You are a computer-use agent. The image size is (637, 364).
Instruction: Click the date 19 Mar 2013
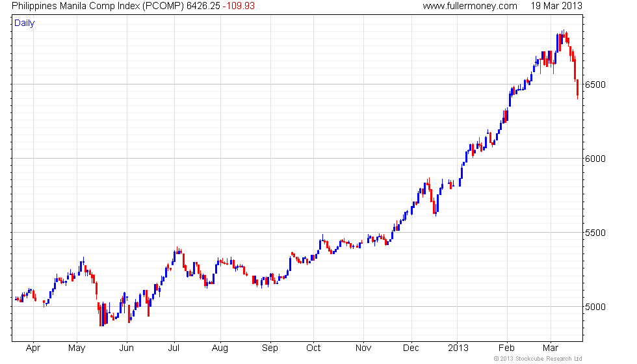pos(556,6)
